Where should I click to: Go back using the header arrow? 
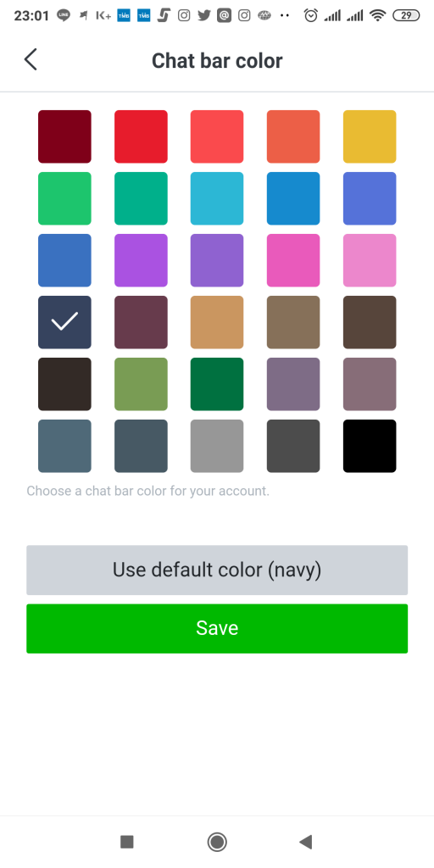(x=31, y=59)
